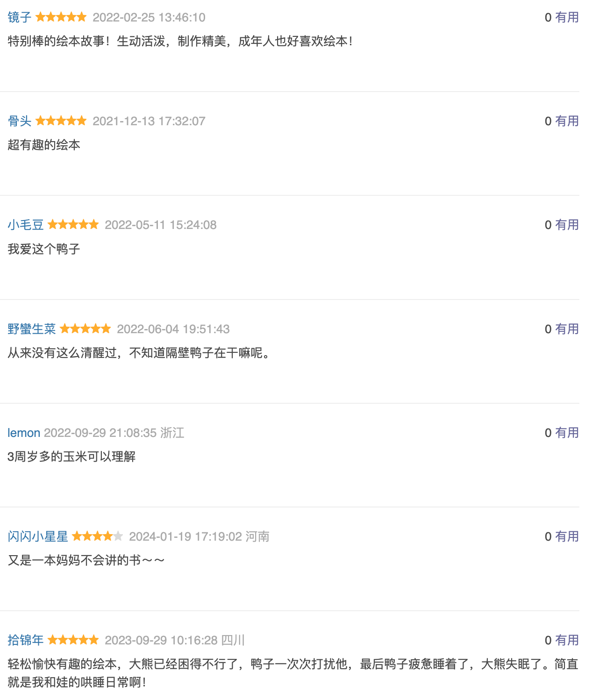Open reviewer 闪闪小星星's profile
Screen dimensions: 599x700
[38, 536]
